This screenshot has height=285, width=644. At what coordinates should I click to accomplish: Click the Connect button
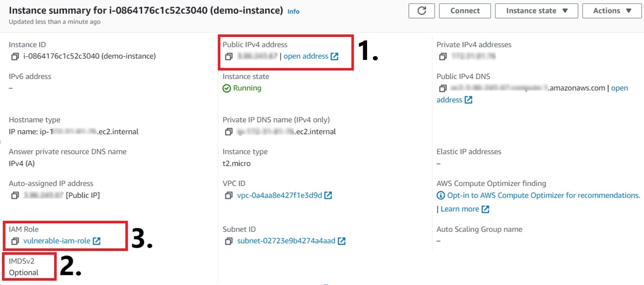click(465, 11)
